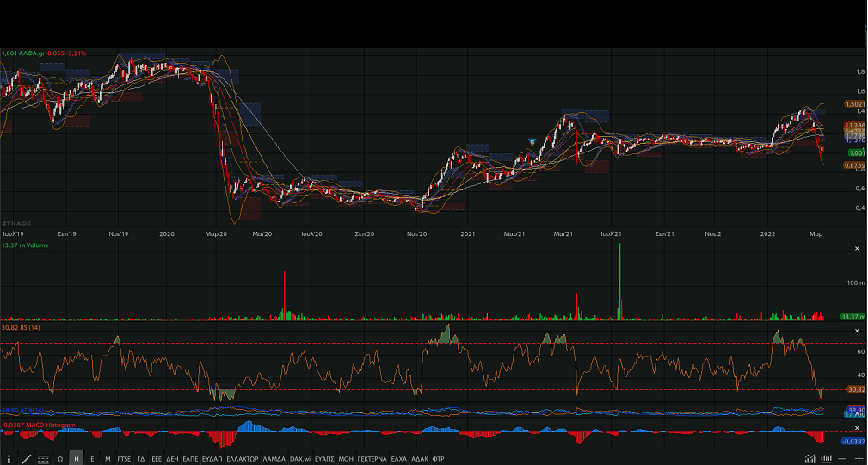Switch to the E weekly timeframe
The width and height of the screenshot is (868, 465).
(x=92, y=459)
